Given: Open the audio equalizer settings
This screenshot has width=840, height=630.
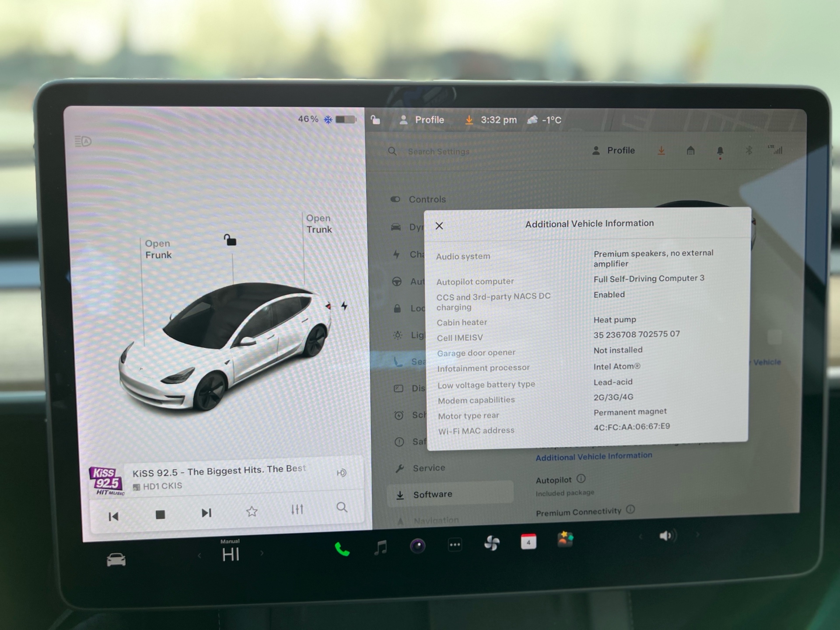Looking at the screenshot, I should pos(297,509).
